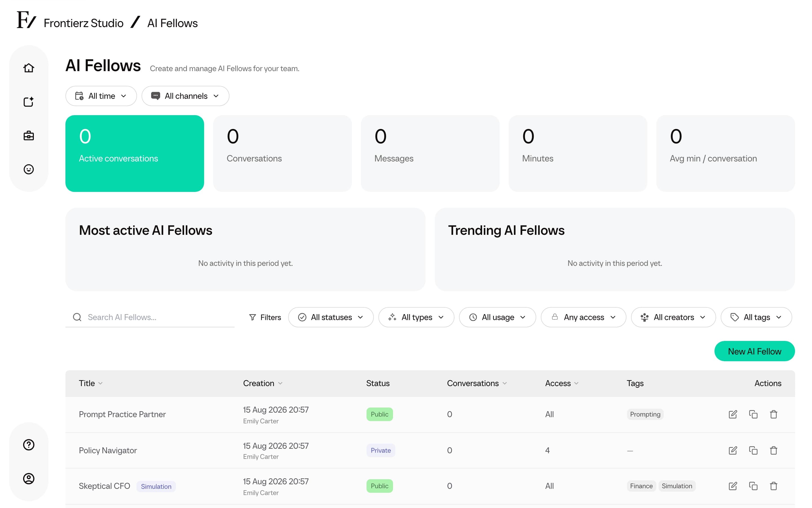Click the Simulation badge beside Skeptical CFO

[156, 486]
